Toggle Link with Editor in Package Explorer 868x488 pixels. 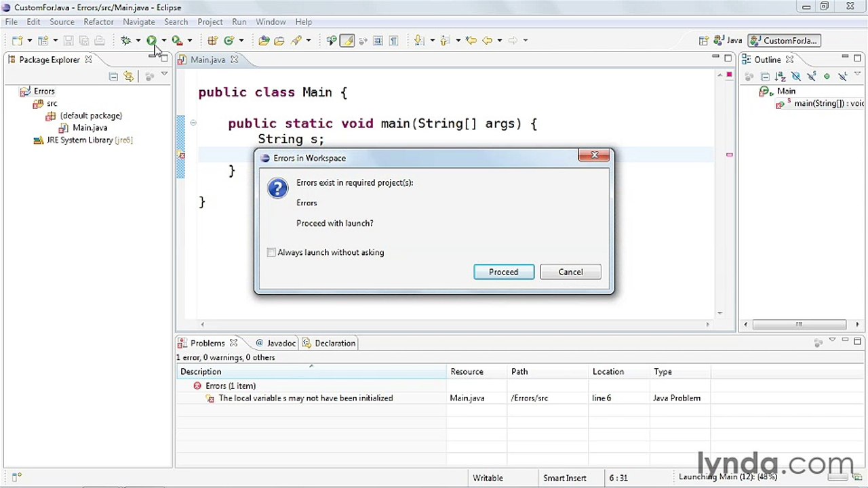129,77
